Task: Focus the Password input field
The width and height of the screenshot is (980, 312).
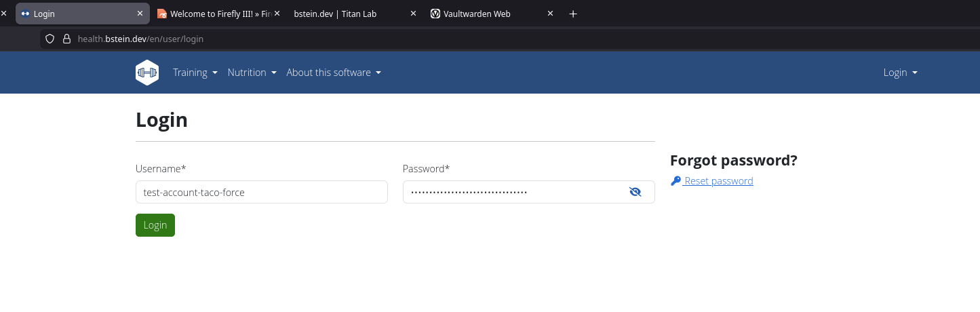Action: tap(515, 192)
